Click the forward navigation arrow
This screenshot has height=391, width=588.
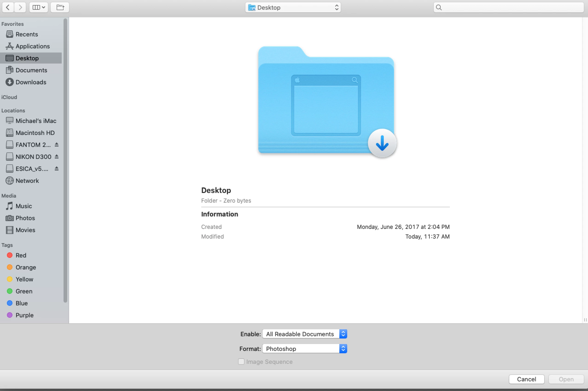pyautogui.click(x=20, y=7)
